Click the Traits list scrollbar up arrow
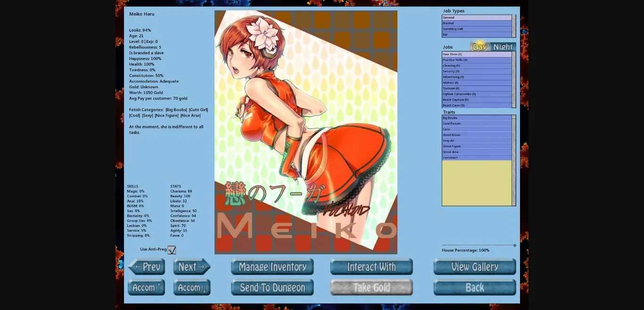 pos(513,117)
